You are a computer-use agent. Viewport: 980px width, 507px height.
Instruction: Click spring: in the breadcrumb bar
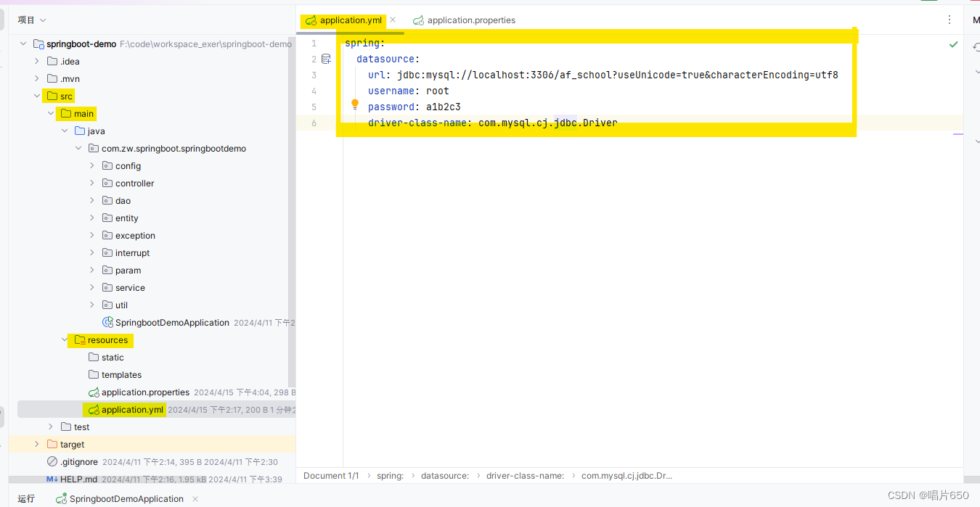tap(390, 476)
